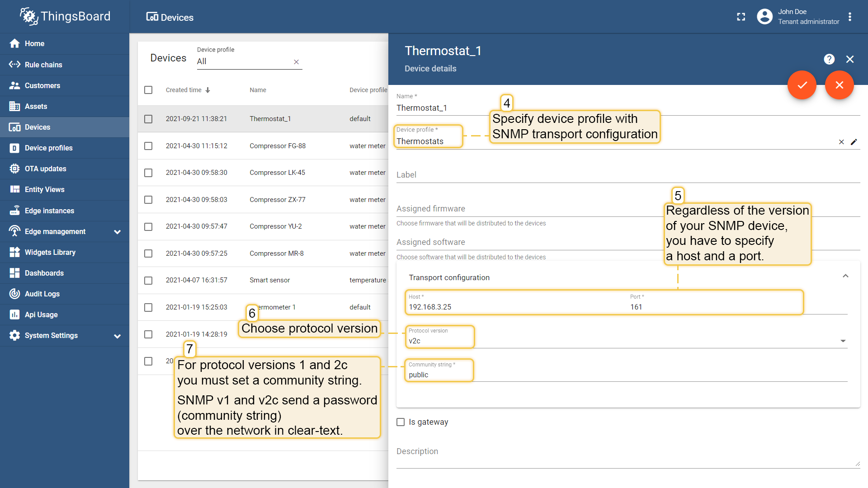Screen dimensions: 868x488
Task: Toggle the select all devices checkbox
Action: coord(148,90)
